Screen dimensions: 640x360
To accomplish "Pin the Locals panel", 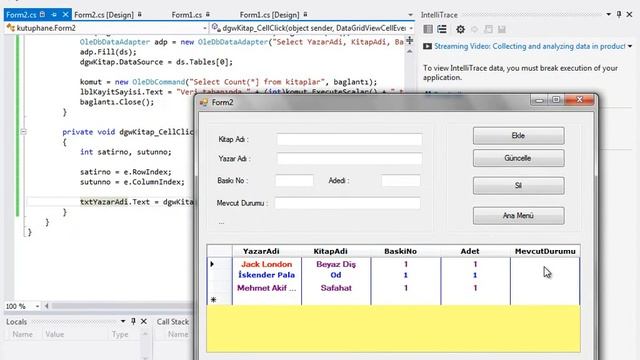I will 133,322.
